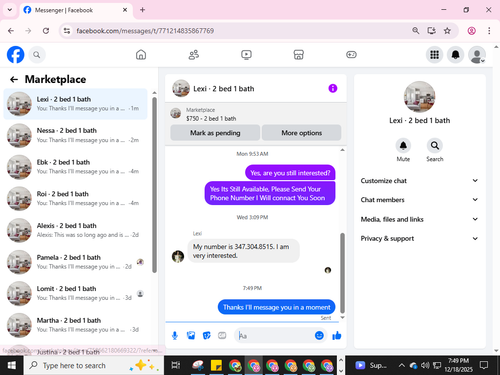Viewport: 500px width, 375px height.
Task: Open Task View on taskbar
Action: (176, 366)
